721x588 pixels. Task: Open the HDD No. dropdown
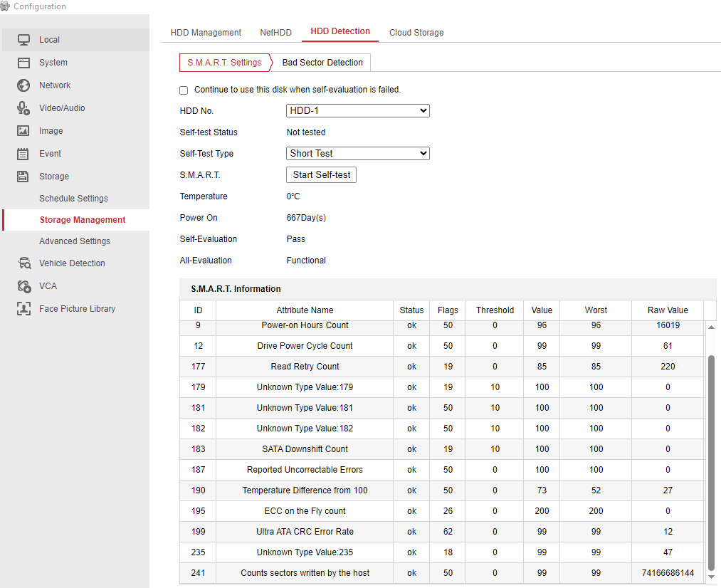click(357, 111)
